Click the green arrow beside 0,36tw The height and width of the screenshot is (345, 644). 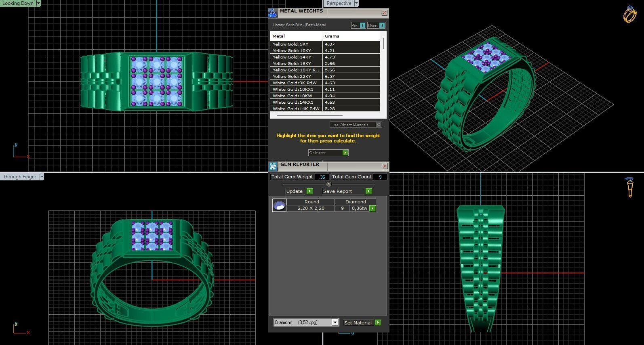tap(373, 209)
